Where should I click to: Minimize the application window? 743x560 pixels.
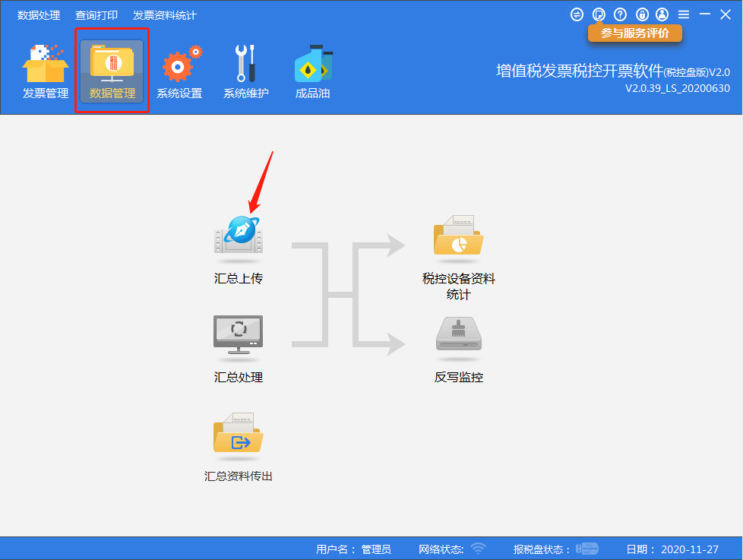(x=704, y=14)
